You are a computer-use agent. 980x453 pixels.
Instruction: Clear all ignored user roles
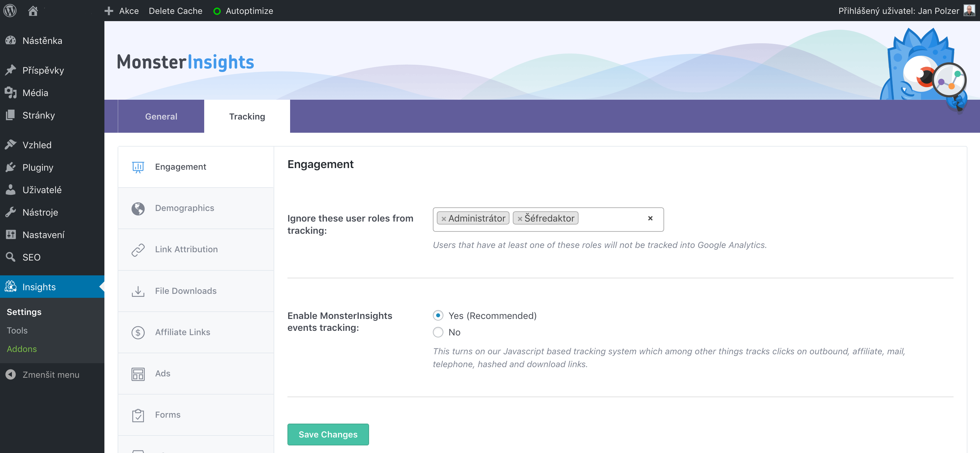(650, 218)
